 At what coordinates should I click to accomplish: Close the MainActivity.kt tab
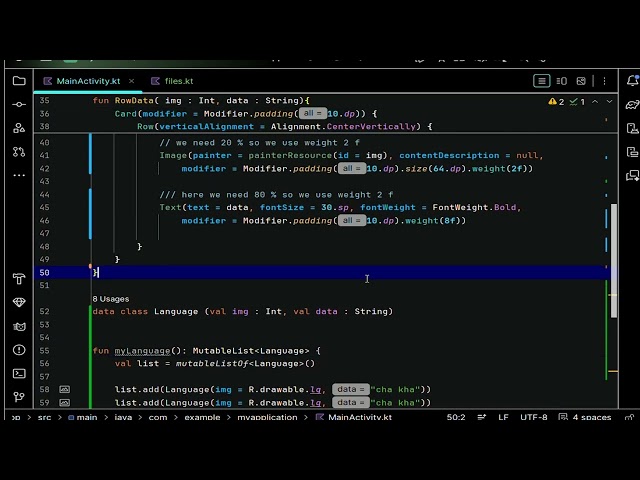(131, 81)
